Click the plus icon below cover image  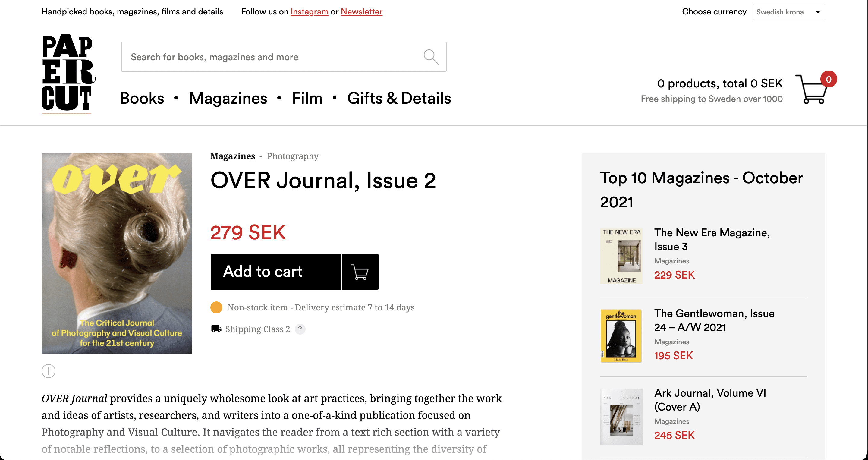pyautogui.click(x=49, y=371)
